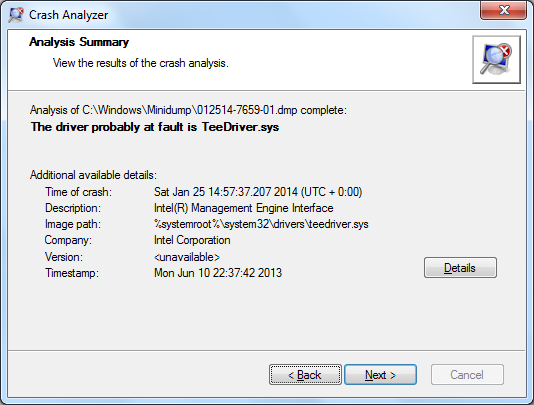Click the disabled Cancel button

[x=467, y=375]
